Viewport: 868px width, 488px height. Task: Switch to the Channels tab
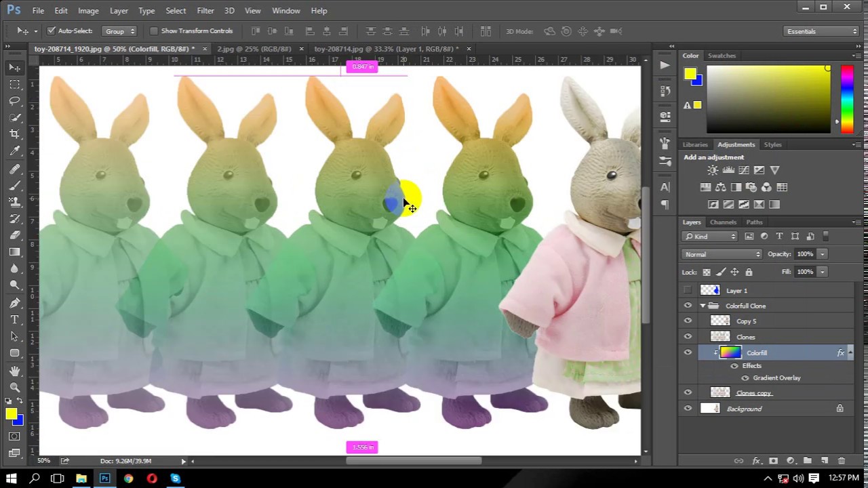pyautogui.click(x=723, y=222)
